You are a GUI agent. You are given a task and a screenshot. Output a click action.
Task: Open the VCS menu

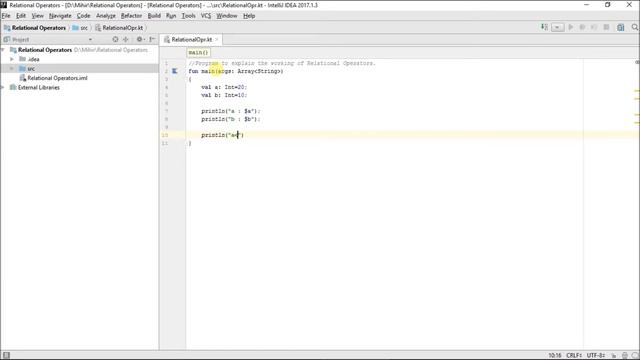(206, 16)
